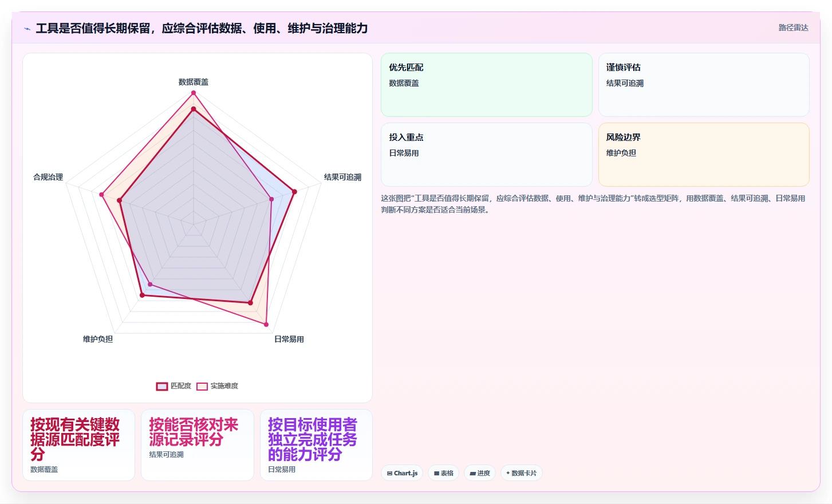Click the 结果可追溯 axis label on the radar
This screenshot has width=832, height=504.
click(x=342, y=177)
